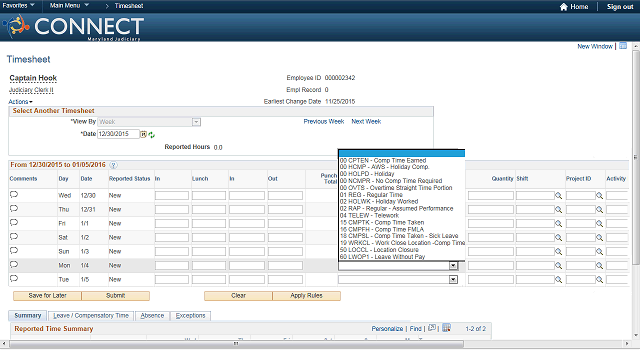Open comment bubble for Tue 1/5
The height and width of the screenshot is (360, 640).
coord(14,278)
